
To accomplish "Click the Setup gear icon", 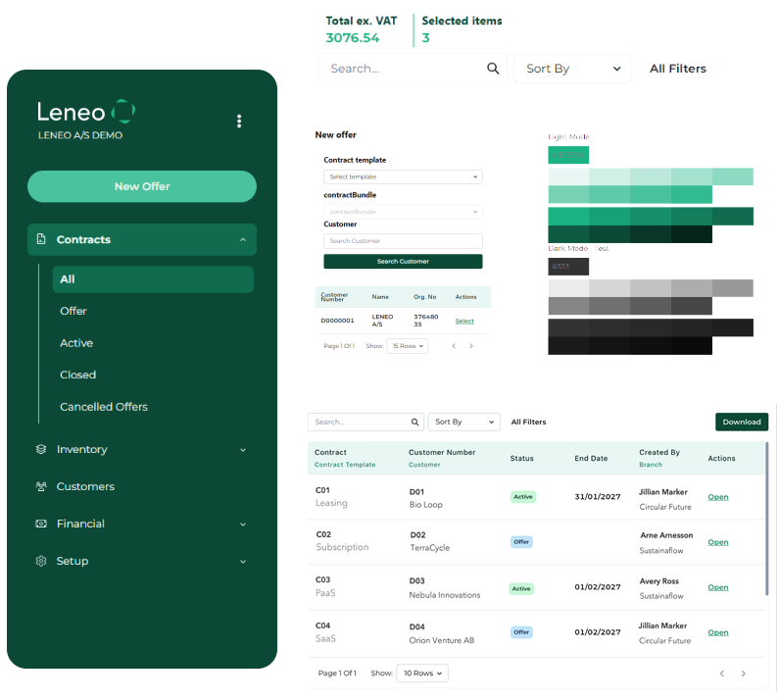I will coord(41,561).
